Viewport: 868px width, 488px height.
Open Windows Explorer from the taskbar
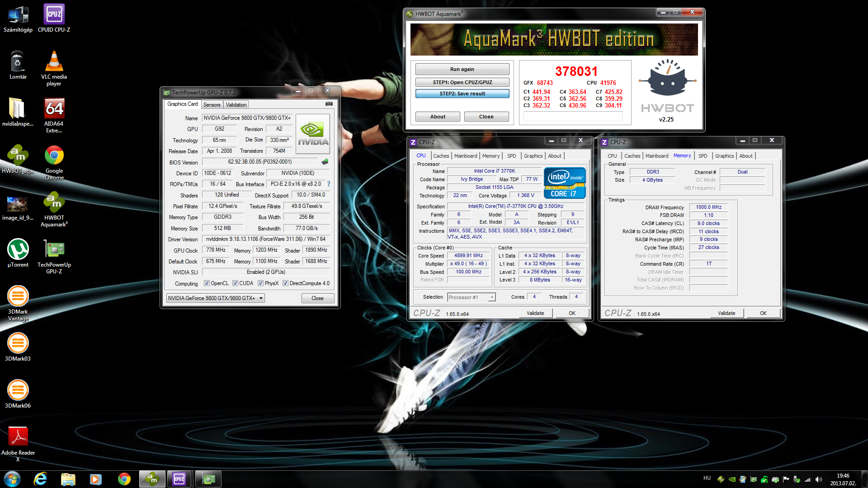(68, 479)
